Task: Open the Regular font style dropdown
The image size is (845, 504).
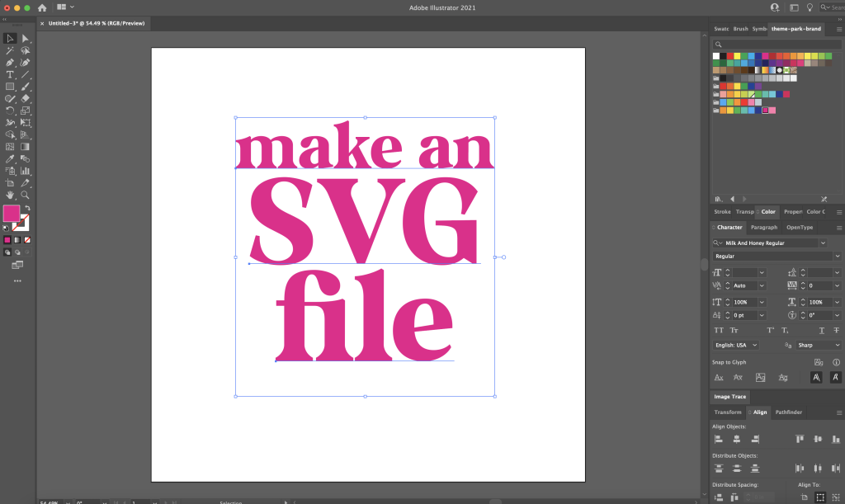Action: [837, 257]
